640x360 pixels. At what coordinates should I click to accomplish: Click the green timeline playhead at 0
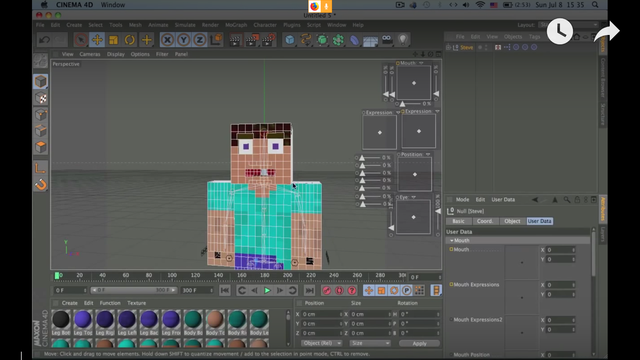(57, 276)
